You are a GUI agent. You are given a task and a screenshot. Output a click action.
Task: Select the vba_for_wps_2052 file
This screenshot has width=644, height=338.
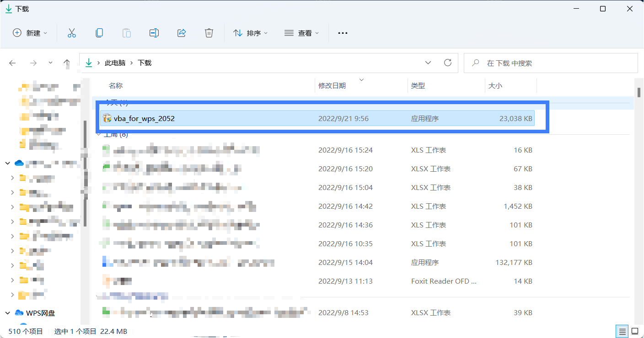[144, 119]
